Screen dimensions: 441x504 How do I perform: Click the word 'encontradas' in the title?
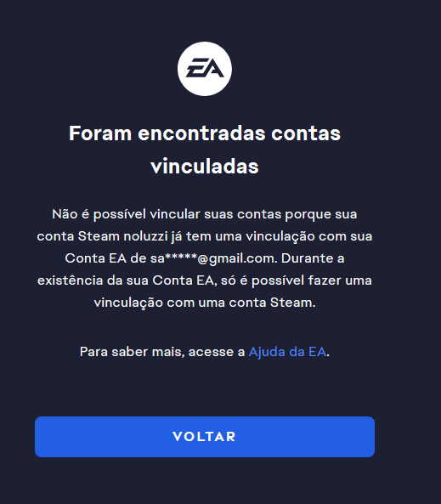201,133
